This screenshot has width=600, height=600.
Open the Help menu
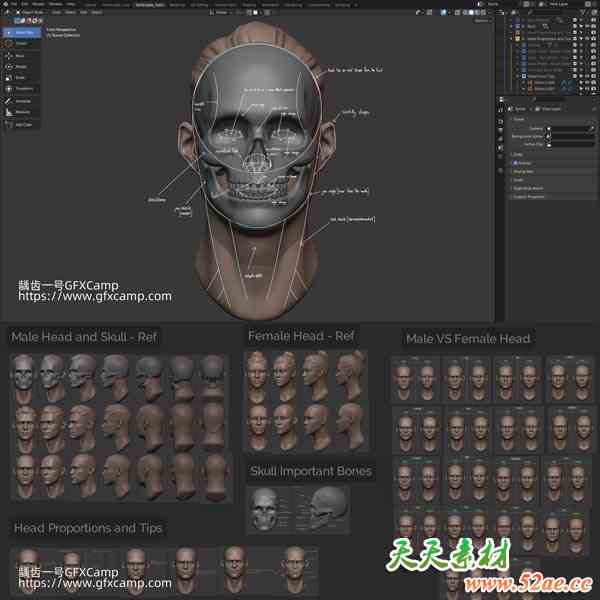[71, 4]
